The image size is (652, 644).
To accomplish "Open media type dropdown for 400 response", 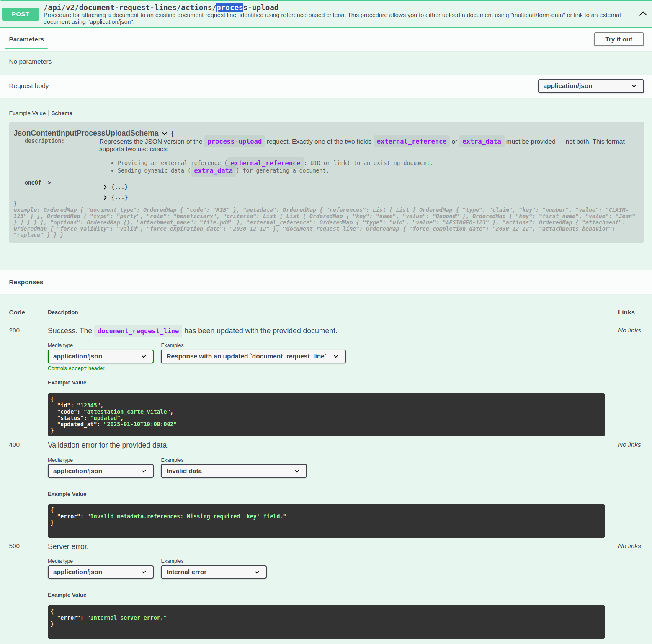I will pyautogui.click(x=100, y=471).
